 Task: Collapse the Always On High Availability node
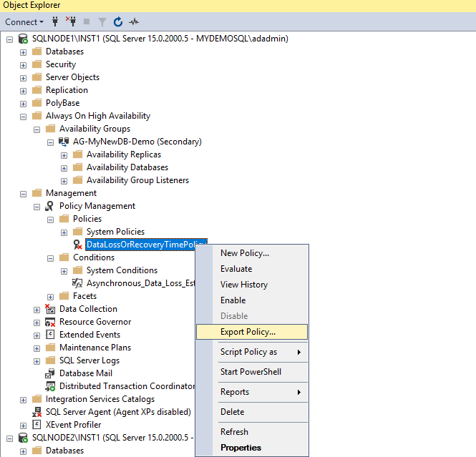pos(24,116)
